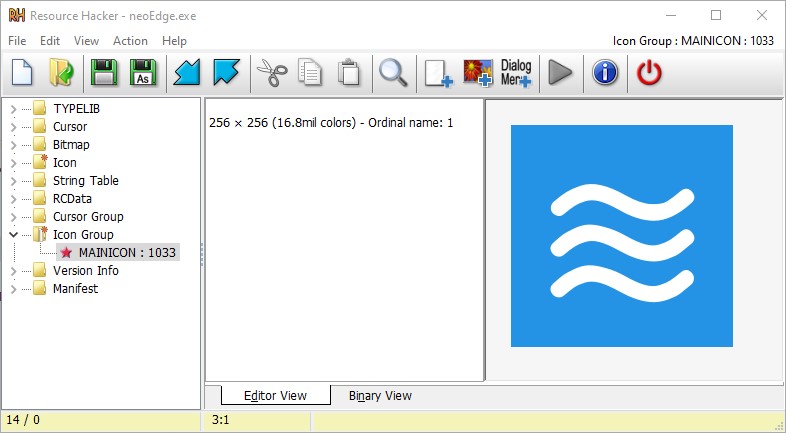The image size is (786, 433).
Task: Add an image resource with the flower plus icon
Action: click(x=477, y=73)
